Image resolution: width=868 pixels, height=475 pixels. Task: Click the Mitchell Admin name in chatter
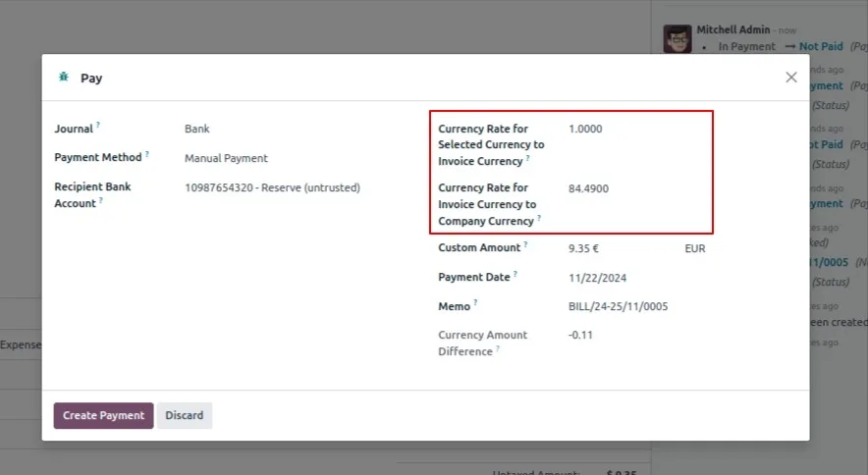tap(732, 29)
